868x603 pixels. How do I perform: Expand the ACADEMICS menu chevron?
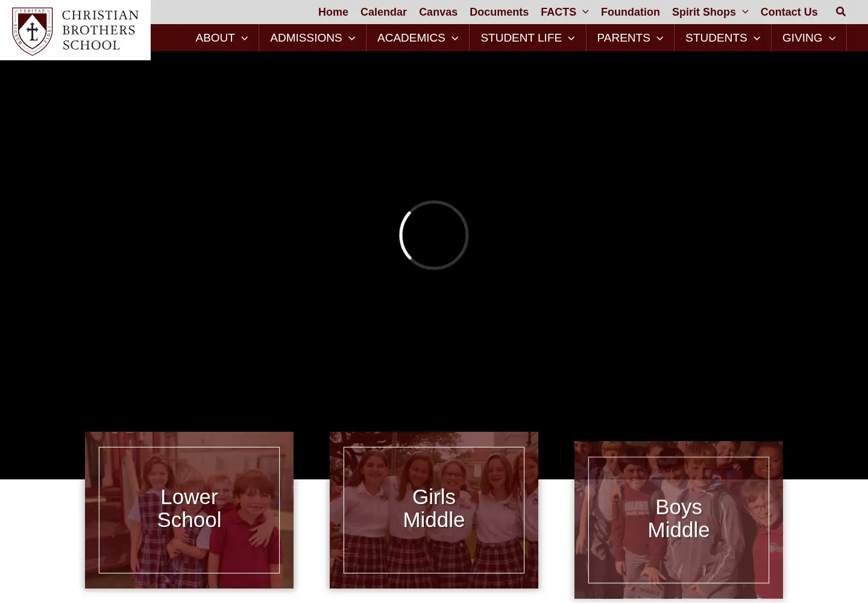[x=454, y=38]
